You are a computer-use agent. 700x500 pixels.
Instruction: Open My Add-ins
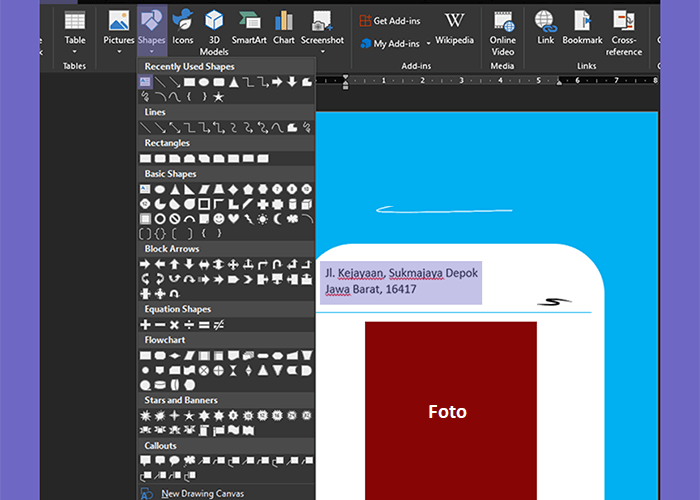(x=390, y=44)
